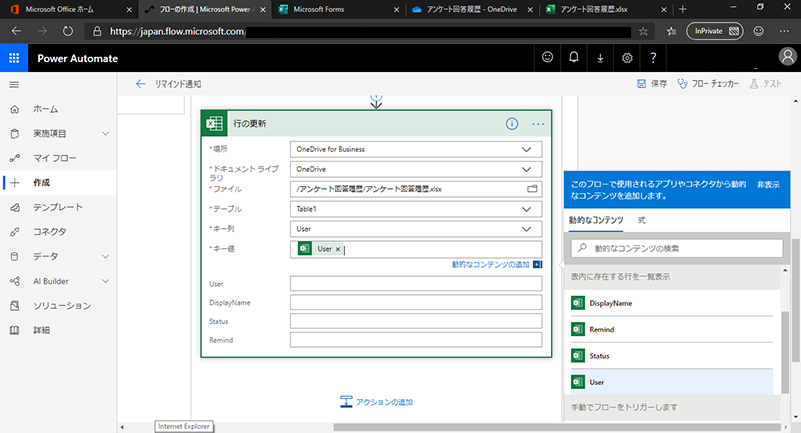Viewport: 801px width, 433px height.
Task: Open a new browser tab
Action: click(682, 9)
